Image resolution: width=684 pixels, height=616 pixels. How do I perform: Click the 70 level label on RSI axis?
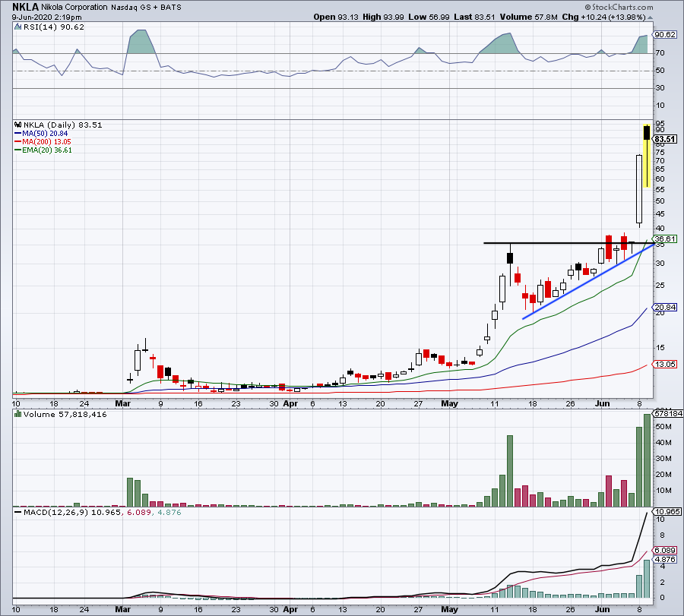click(x=660, y=52)
